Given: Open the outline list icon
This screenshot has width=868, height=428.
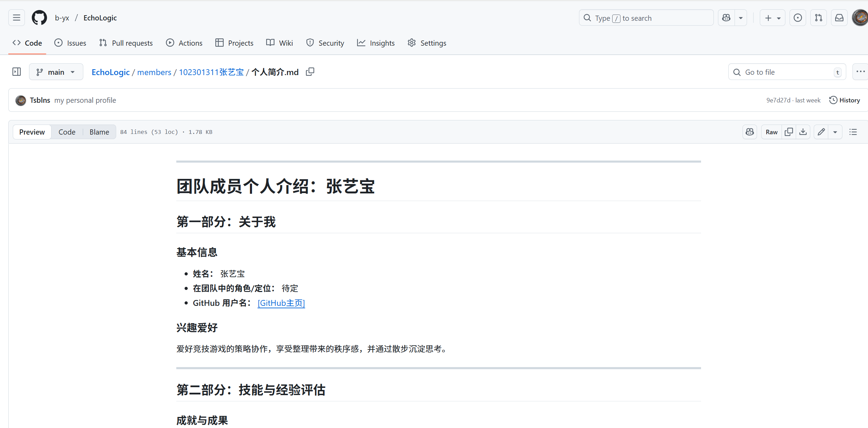Looking at the screenshot, I should point(853,132).
